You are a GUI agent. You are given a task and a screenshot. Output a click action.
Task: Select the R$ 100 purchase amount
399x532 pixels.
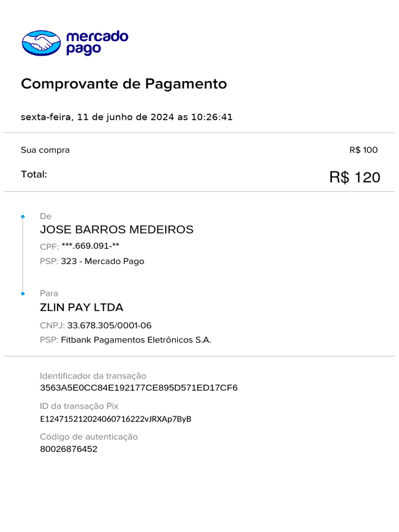point(363,150)
